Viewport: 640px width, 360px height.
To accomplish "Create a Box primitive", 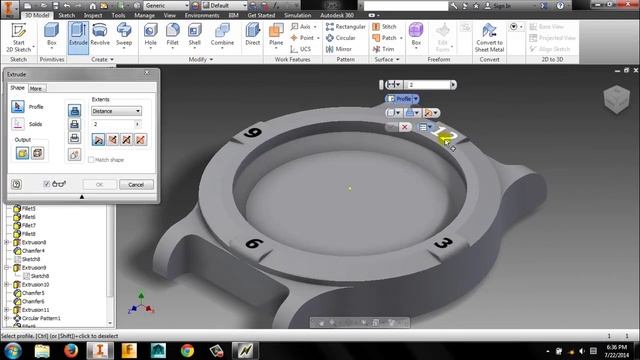I will [51, 35].
